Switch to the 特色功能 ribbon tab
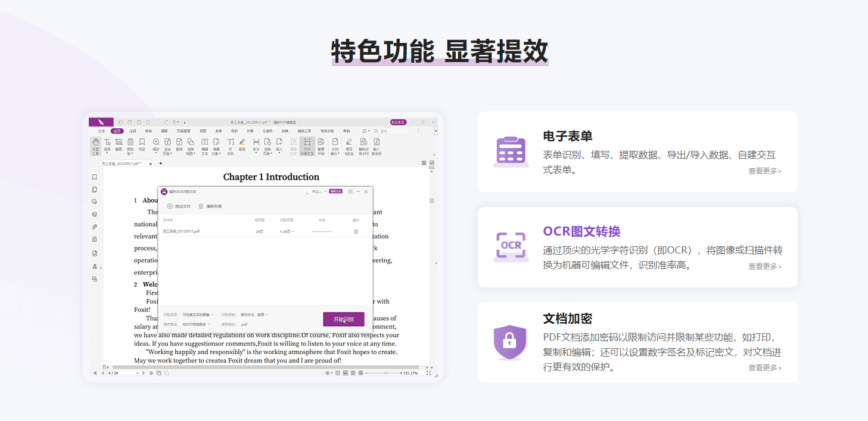Screen dimensions: 868x421 pyautogui.click(x=328, y=131)
